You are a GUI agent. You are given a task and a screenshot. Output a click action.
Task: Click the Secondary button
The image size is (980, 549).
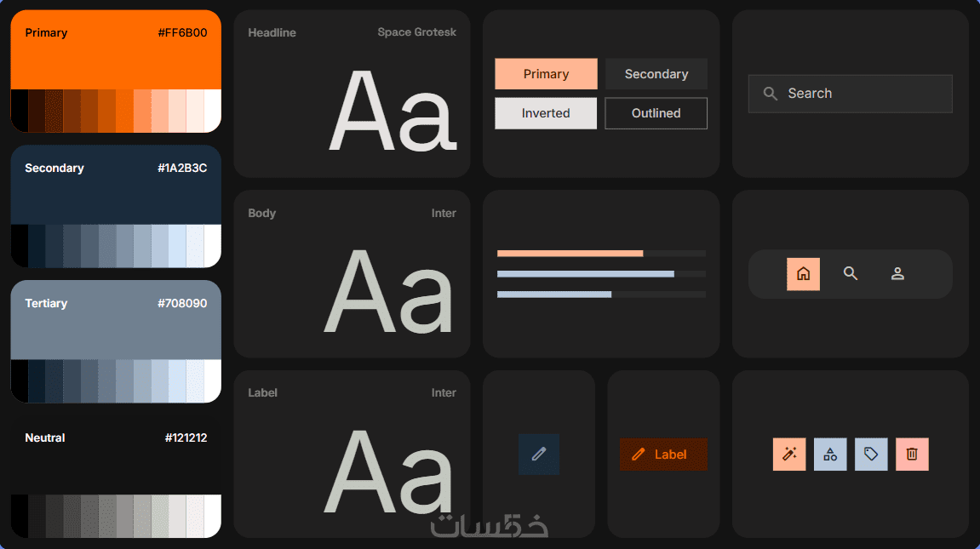coord(656,74)
